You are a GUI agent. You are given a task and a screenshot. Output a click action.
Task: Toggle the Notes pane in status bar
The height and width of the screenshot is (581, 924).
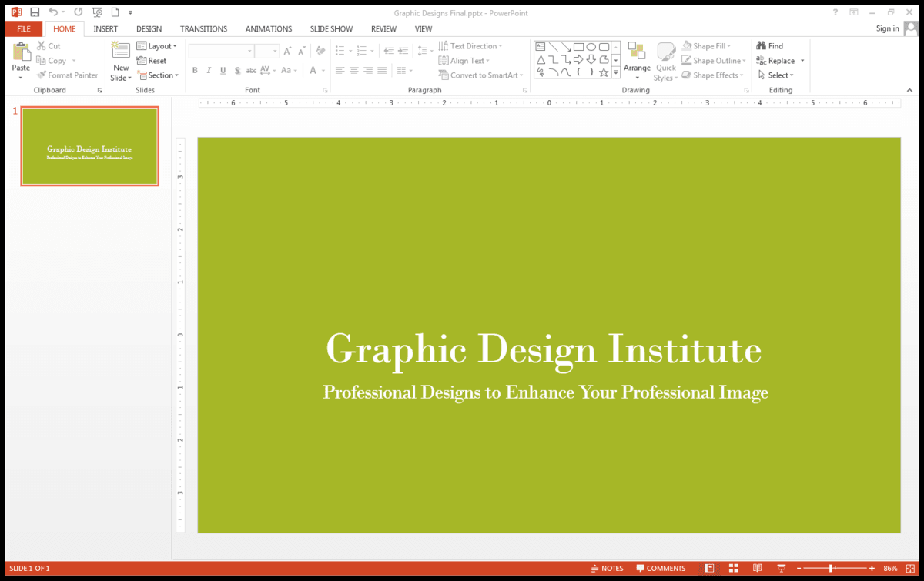click(607, 568)
